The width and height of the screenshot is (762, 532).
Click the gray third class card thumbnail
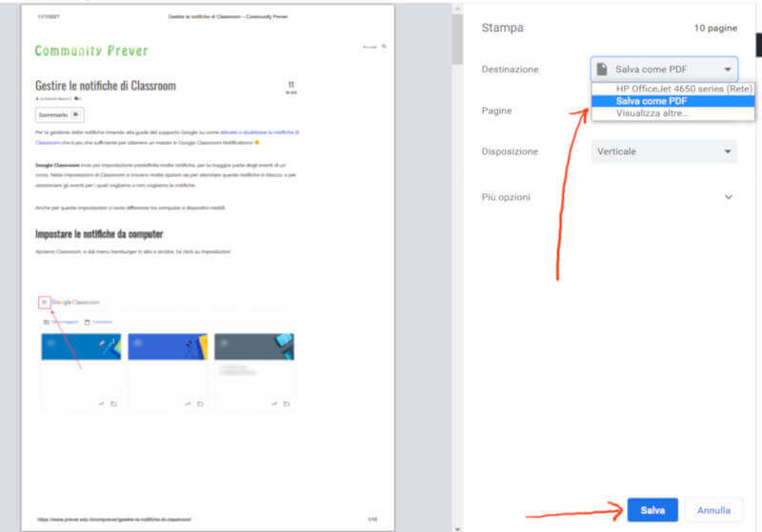[x=254, y=347]
